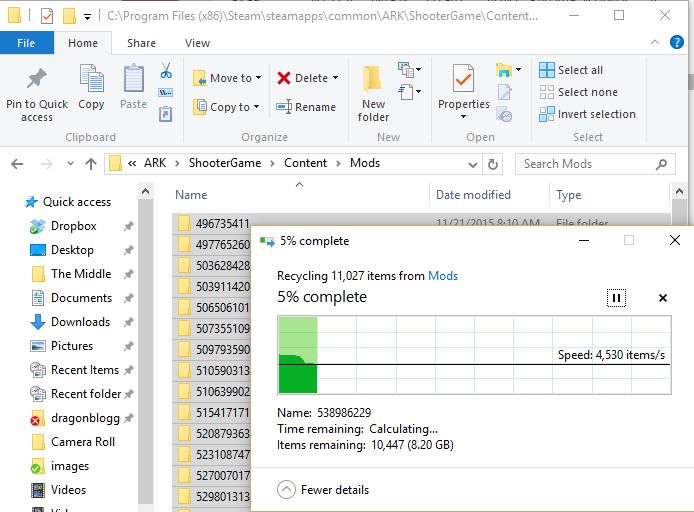Viewport: 694px width, 512px height.
Task: Open the Delete dropdown arrow
Action: 335,78
